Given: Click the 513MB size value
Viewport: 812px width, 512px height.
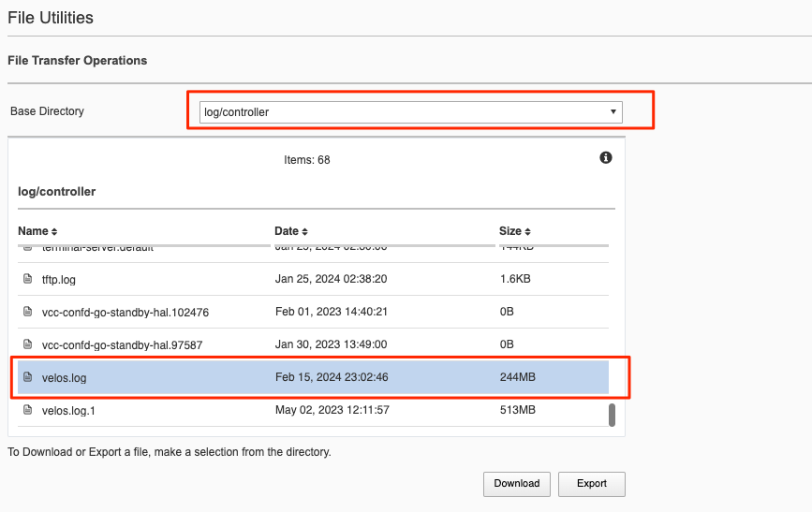Looking at the screenshot, I should tap(517, 409).
